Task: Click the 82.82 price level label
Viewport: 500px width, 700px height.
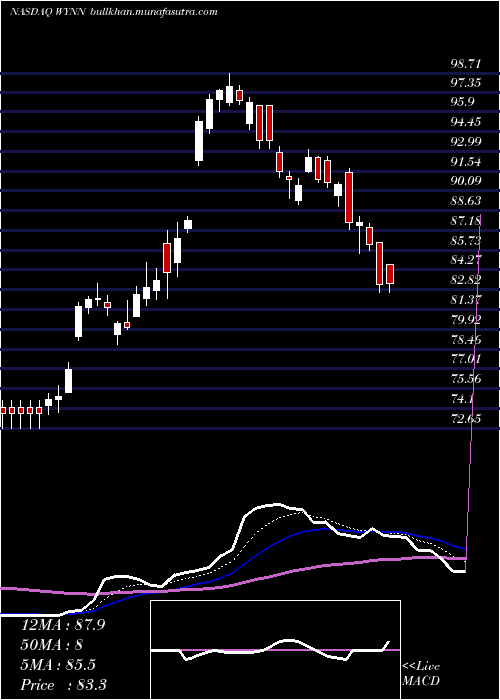Action: [466, 279]
